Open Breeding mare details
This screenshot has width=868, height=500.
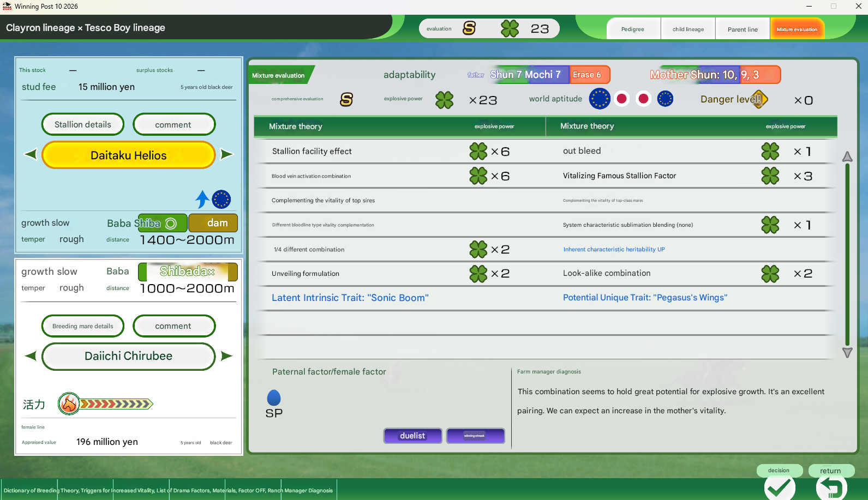(83, 326)
